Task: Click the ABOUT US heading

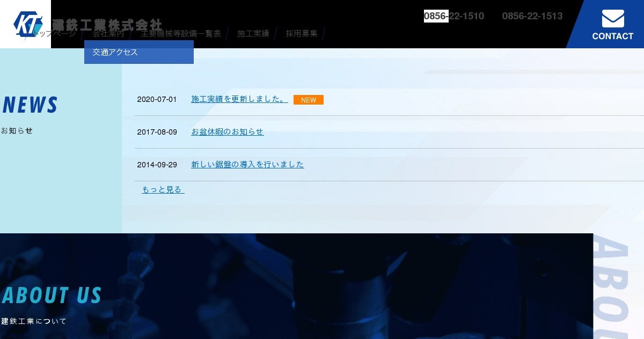Action: click(52, 296)
